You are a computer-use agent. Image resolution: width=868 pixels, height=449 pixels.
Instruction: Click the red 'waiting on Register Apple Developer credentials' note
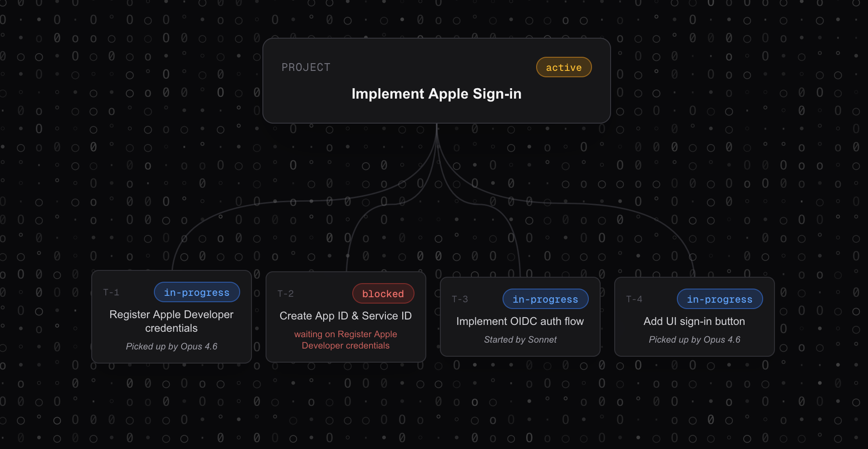coord(346,340)
